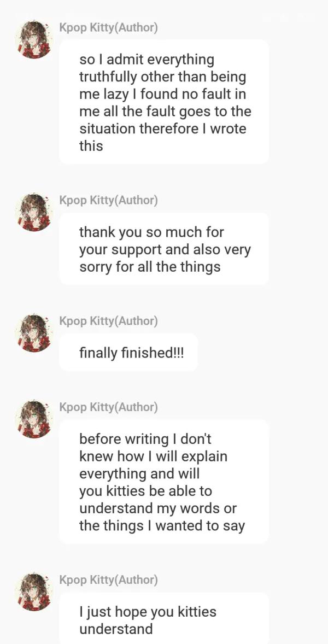Select the "before writing I don't" message bubble

(x=164, y=482)
